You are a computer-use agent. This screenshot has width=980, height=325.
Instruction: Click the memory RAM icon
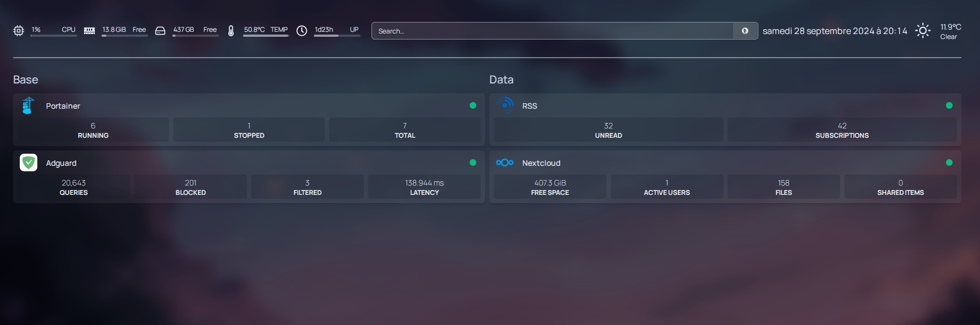pos(89,31)
